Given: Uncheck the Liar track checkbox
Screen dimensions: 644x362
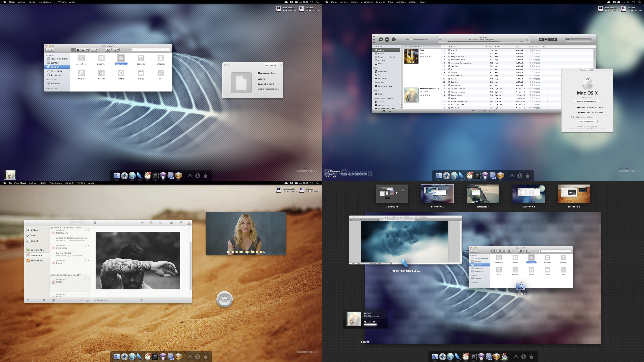Looking at the screenshot, I should pos(449,53).
